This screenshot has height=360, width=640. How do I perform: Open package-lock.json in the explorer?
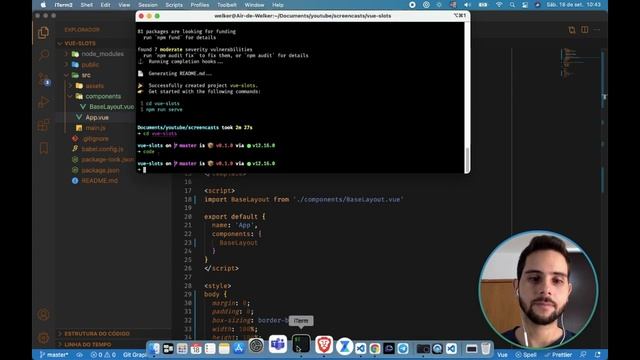coord(107,160)
